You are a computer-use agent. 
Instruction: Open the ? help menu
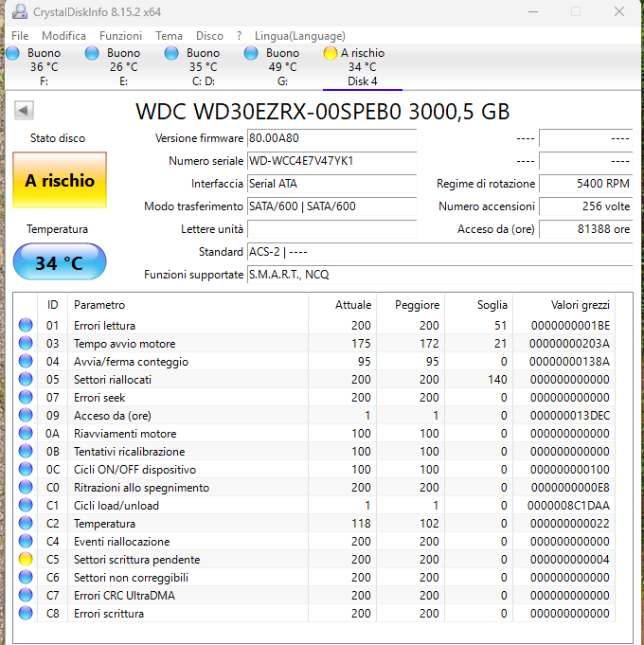coord(239,36)
